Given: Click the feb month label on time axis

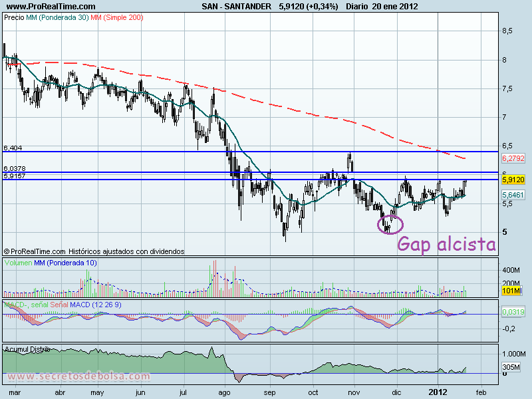Looking at the screenshot, I should tap(481, 392).
